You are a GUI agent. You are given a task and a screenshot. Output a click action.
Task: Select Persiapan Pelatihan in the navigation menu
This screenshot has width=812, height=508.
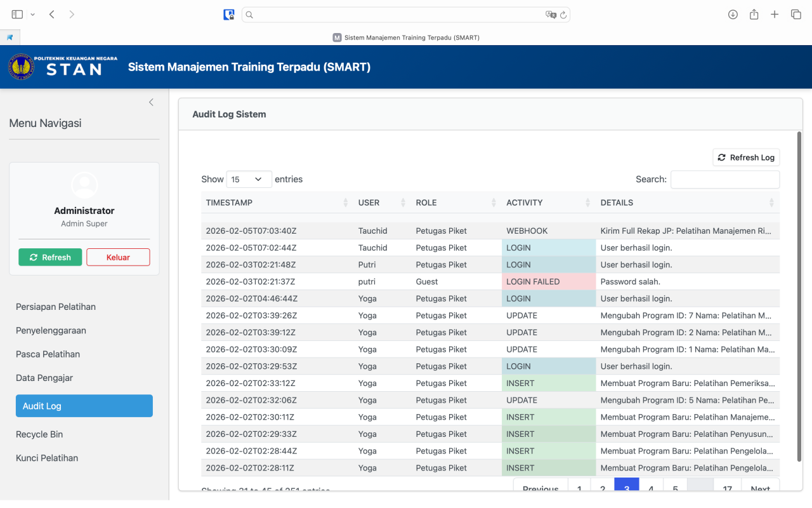coord(56,307)
